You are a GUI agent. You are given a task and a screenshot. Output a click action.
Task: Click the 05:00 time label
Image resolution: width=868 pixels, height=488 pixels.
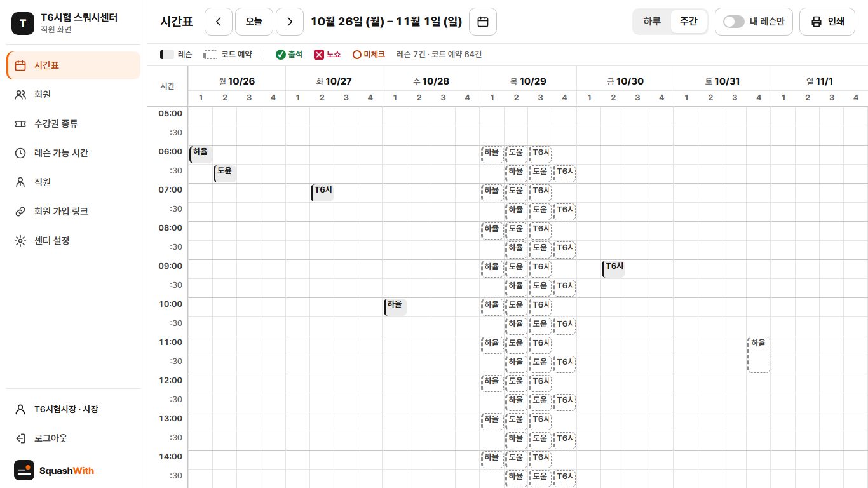[170, 114]
